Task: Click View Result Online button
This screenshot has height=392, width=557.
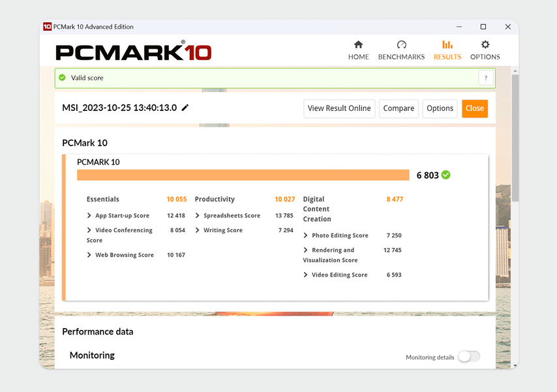Action: [339, 108]
